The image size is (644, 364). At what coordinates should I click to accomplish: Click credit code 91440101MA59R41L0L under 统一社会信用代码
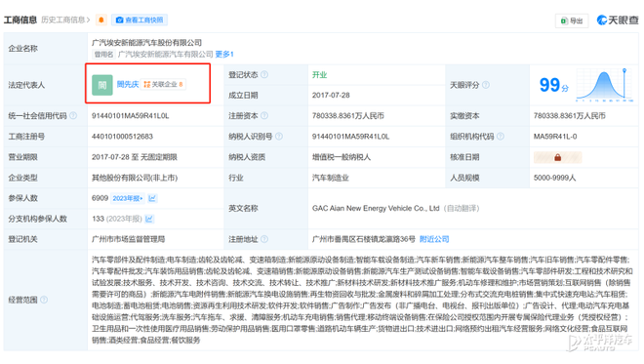(x=130, y=116)
